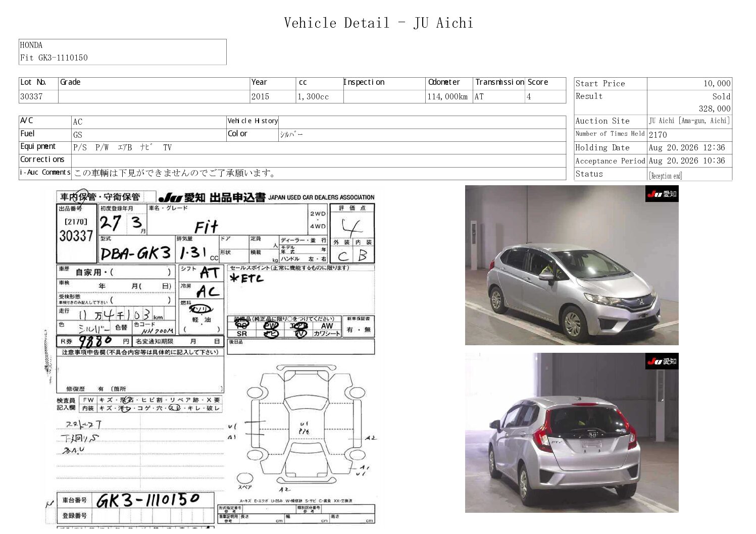Image resolution: width=756 pixels, height=534 pixels.
Task: Click the car damage diagram on sheet
Action: coord(305,427)
